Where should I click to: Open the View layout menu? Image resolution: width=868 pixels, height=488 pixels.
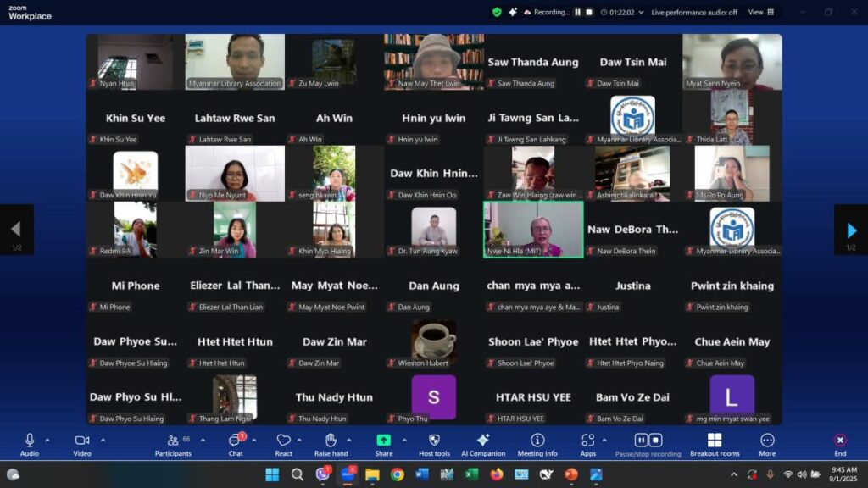759,12
